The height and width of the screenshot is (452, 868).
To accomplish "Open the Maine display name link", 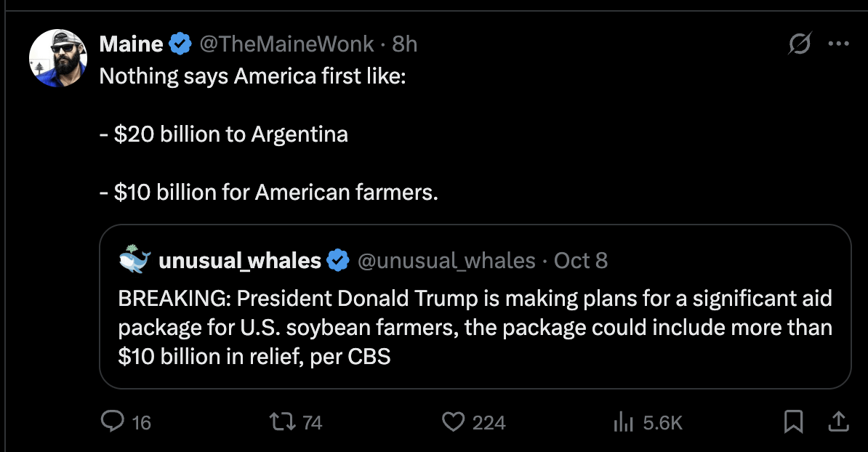I will pos(131,44).
